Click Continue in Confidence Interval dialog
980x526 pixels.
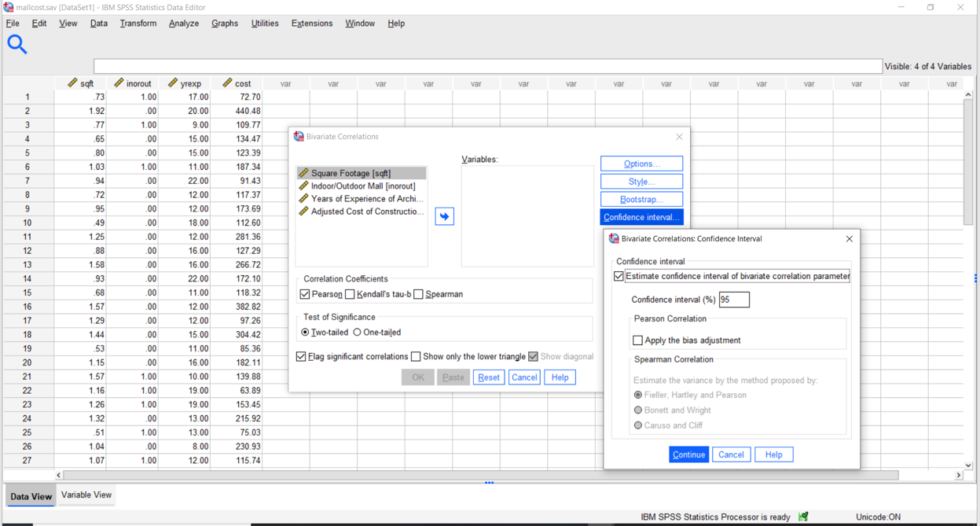(689, 454)
